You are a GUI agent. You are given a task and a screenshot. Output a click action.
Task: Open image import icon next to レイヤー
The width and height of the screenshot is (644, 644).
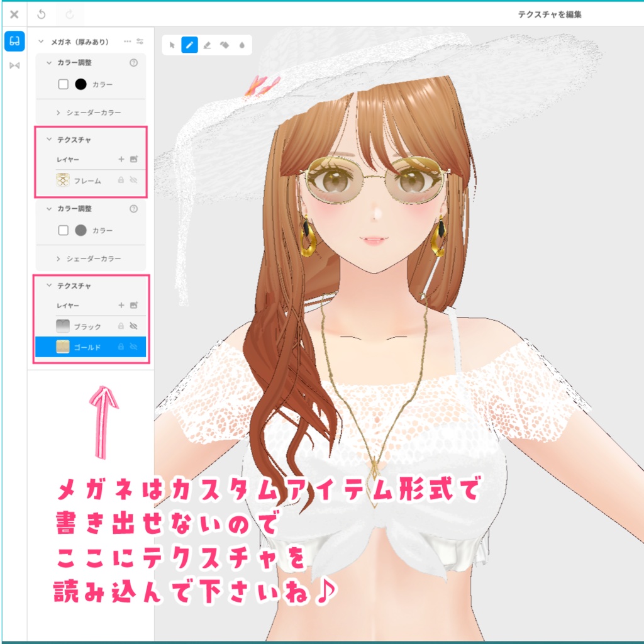click(x=134, y=158)
